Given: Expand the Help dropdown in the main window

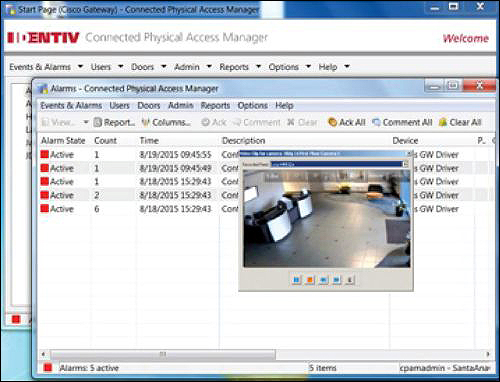Looking at the screenshot, I should 347,66.
